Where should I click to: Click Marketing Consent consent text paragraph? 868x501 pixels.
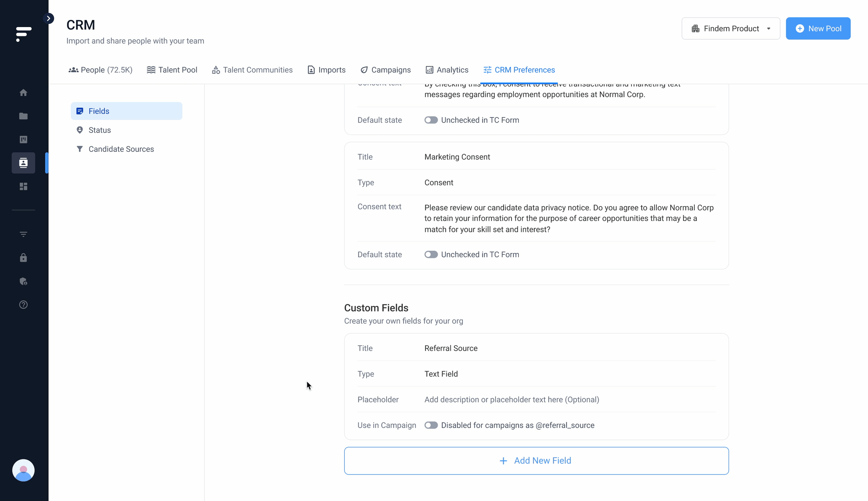click(x=569, y=218)
